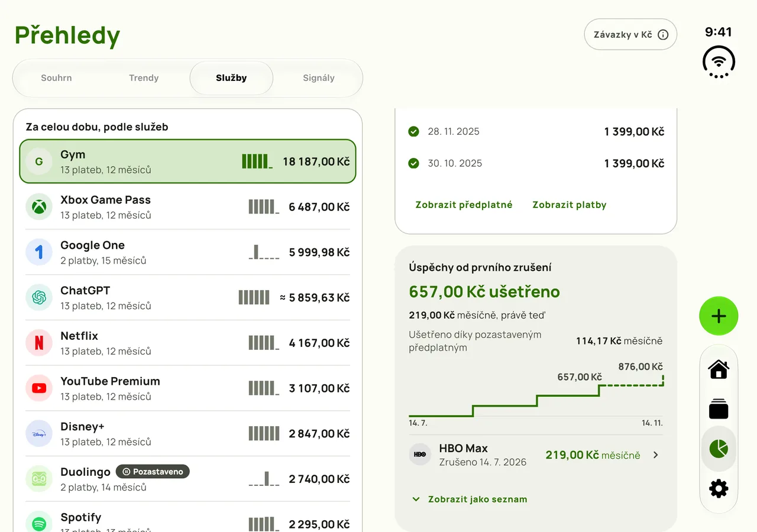The height and width of the screenshot is (532, 757).
Task: Switch to the Souhrn tab
Action: pos(56,78)
